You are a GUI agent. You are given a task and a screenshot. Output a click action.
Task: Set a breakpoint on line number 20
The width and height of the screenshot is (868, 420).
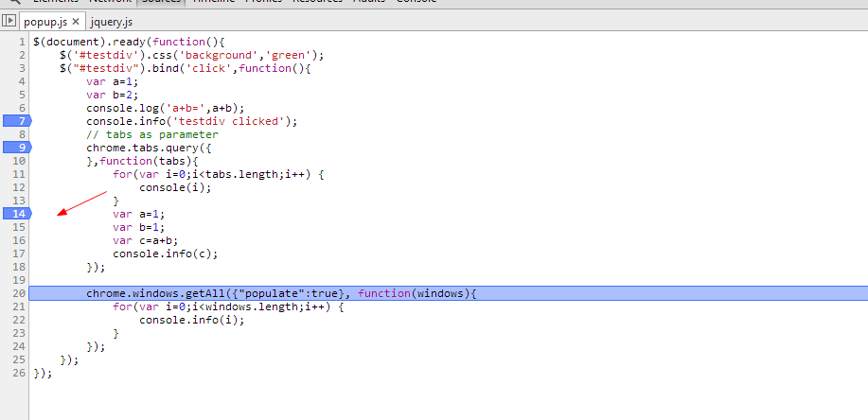19,294
